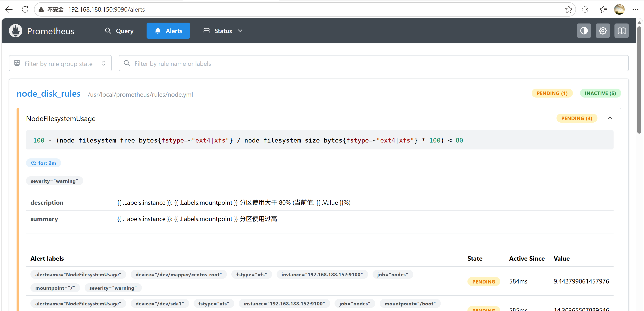Open the Prometheus settings gear
This screenshot has height=311, width=644.
tap(603, 31)
